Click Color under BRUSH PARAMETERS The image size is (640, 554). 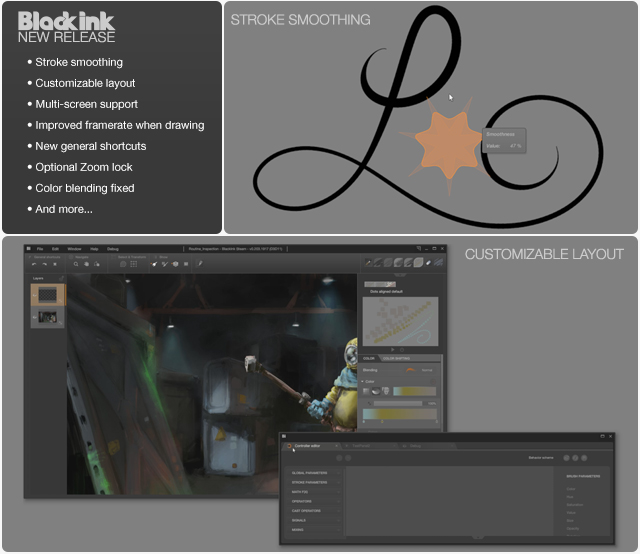click(x=571, y=489)
